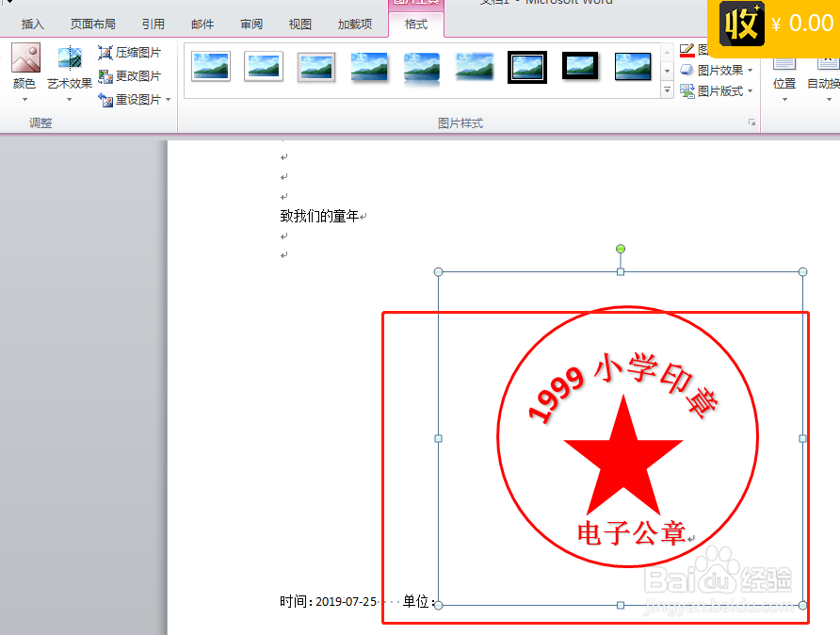Open the 颜色 color adjustment icon
This screenshot has width=840, height=635.
point(25,57)
